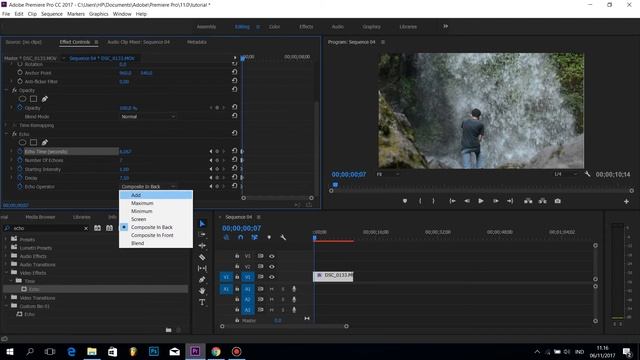Choose pen mask tool under Opacity effect

(x=44, y=99)
